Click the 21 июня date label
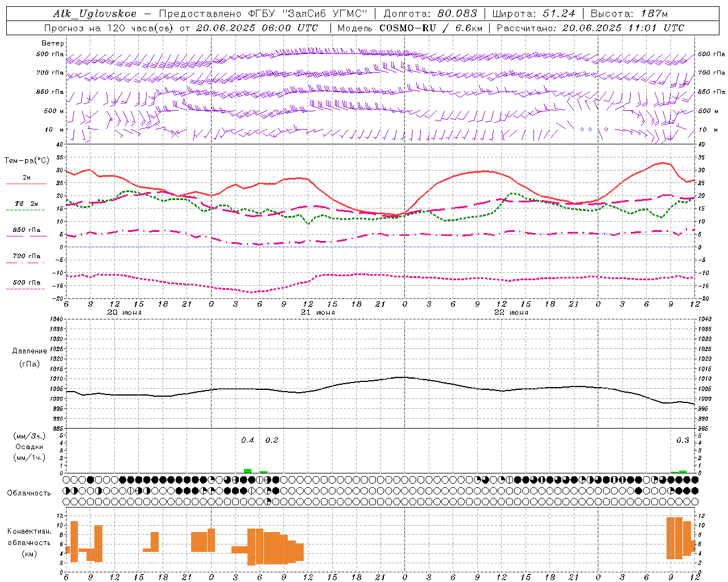 click(x=318, y=313)
